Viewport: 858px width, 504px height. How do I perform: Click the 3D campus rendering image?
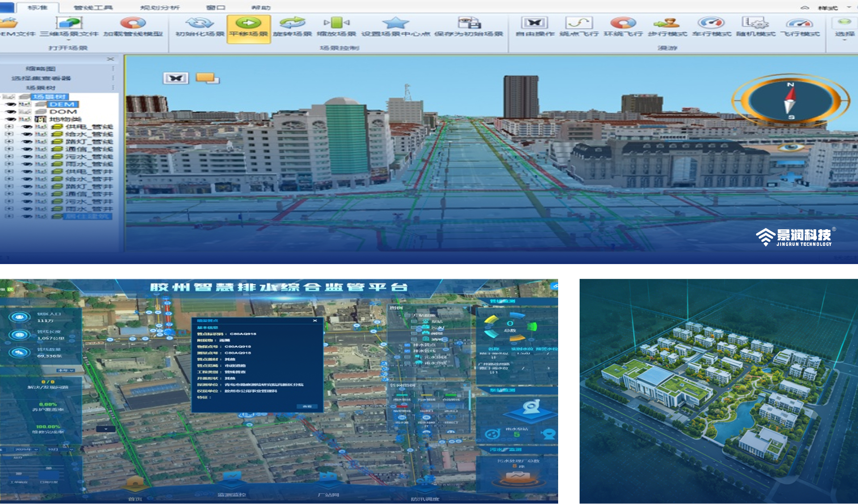[x=719, y=391]
